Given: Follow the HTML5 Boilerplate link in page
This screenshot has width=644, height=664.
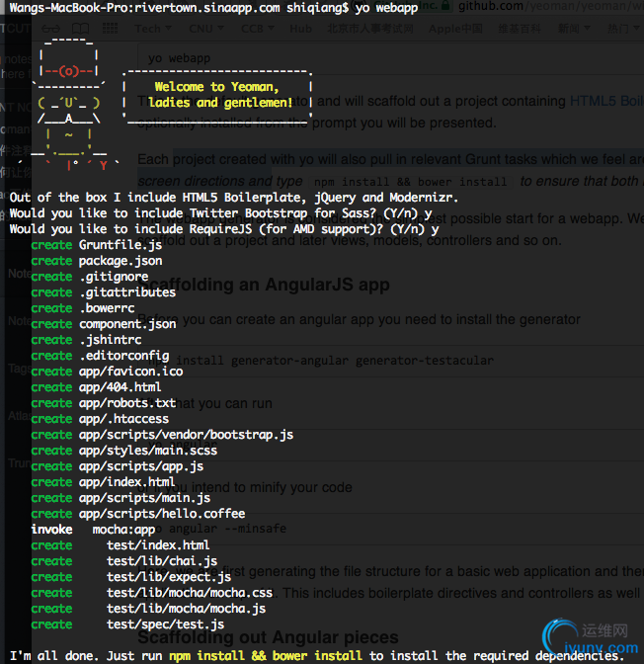Looking at the screenshot, I should tap(606, 101).
